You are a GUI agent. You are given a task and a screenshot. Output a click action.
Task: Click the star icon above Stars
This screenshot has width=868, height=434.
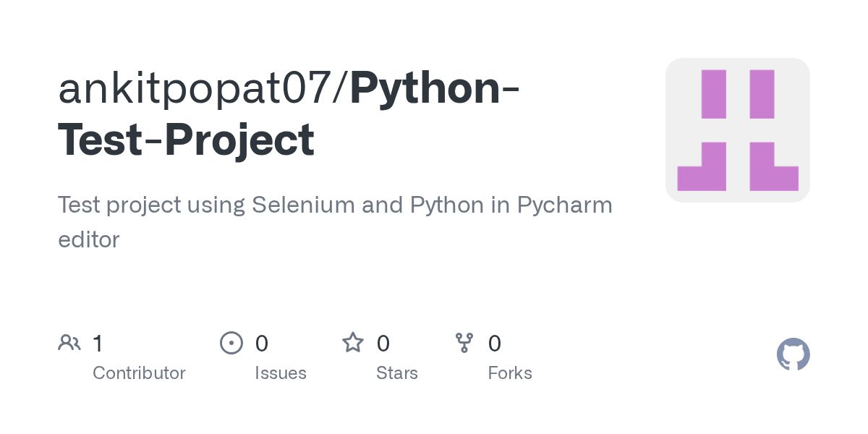click(x=353, y=342)
